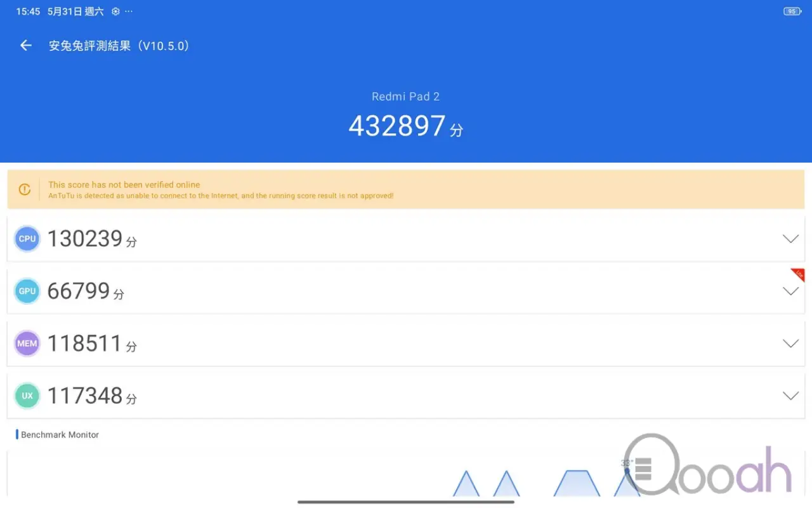
Task: Tap the GPU score badge icon
Action: coord(27,291)
